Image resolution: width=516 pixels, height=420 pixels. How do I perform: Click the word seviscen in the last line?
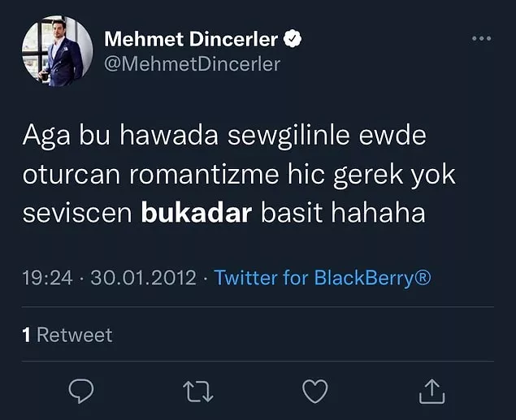click(78, 214)
